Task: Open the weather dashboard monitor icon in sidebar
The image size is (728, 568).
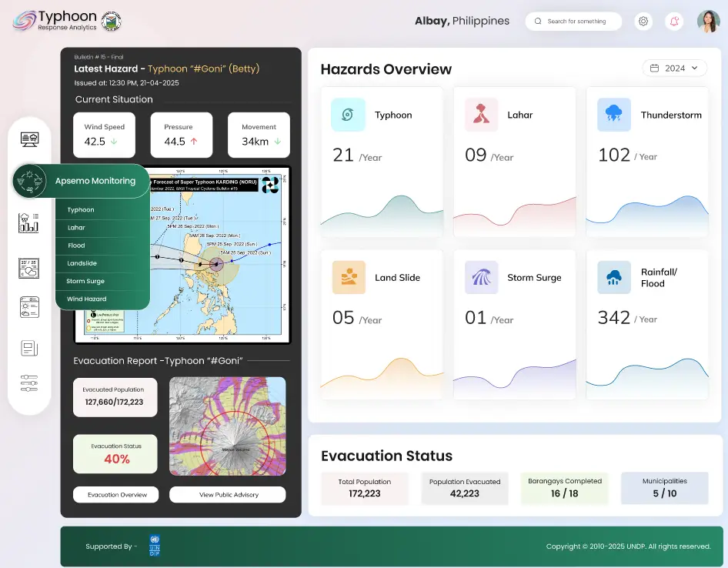Action: [x=29, y=139]
